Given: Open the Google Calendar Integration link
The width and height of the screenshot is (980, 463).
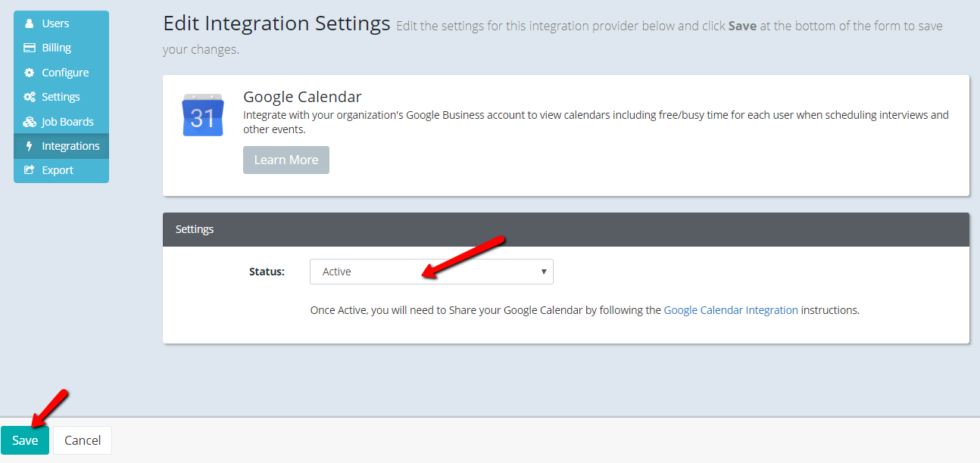Looking at the screenshot, I should tap(731, 310).
